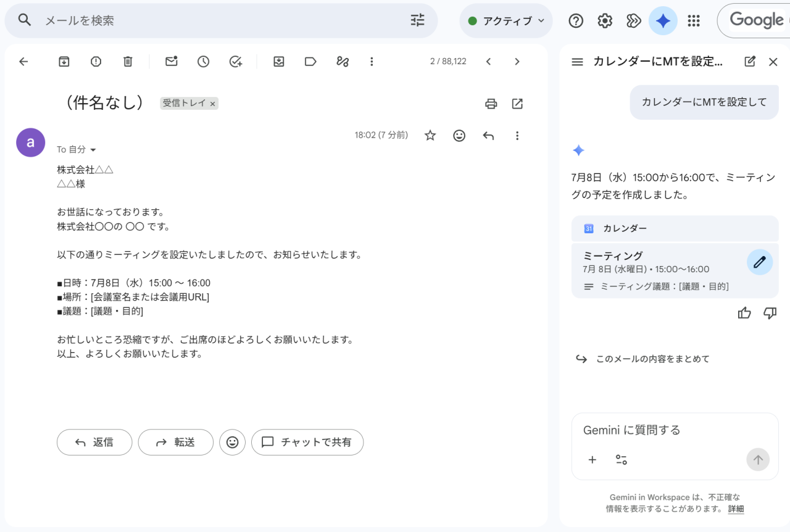Go to the older email arrow
Viewport: 790px width, 532px height.
517,61
